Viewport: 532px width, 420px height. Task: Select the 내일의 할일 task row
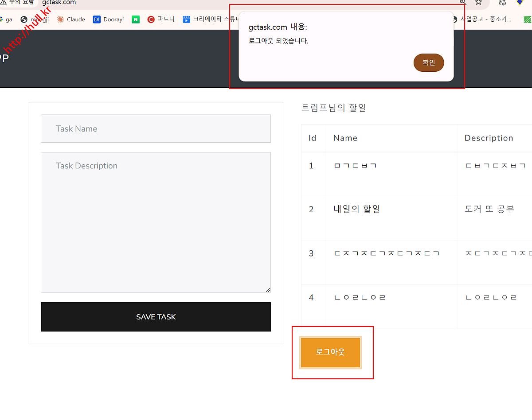point(356,209)
